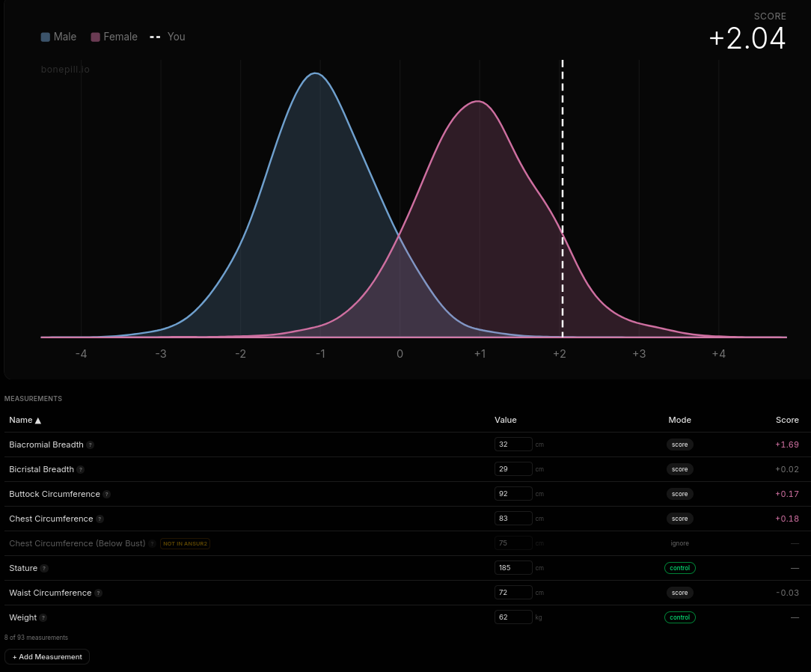
Task: Click the Below Bust value field 75
Action: coord(513,543)
